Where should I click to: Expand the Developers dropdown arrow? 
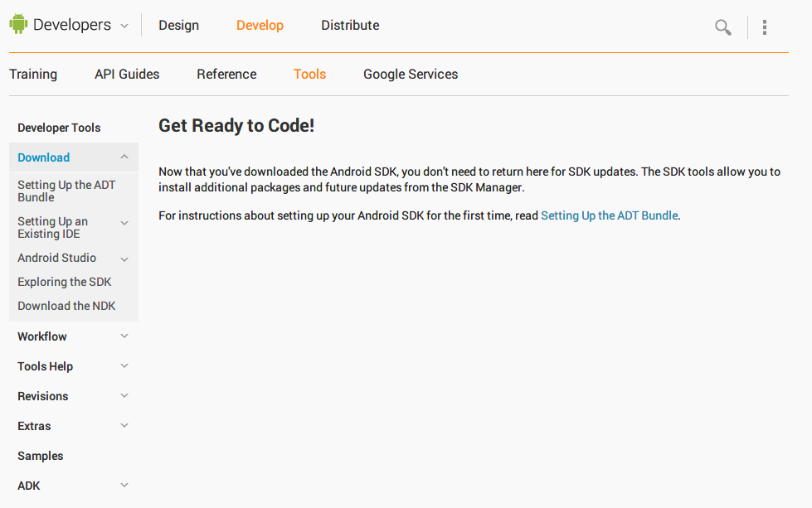point(124,26)
